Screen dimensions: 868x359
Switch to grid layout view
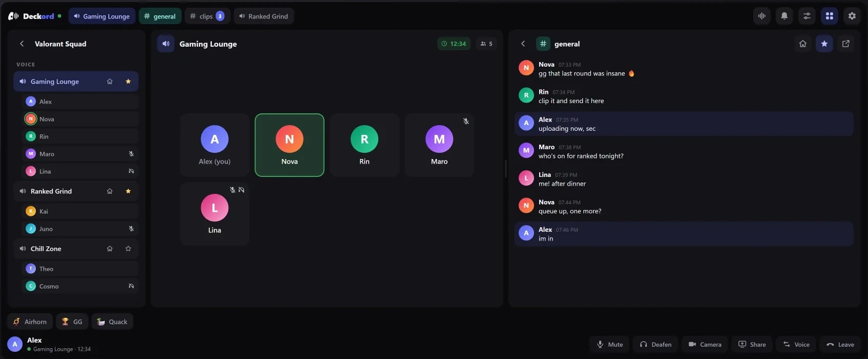click(x=830, y=16)
